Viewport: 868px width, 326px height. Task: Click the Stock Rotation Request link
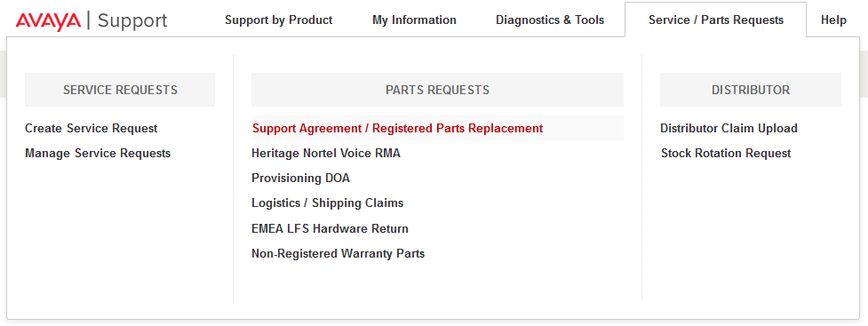coord(726,154)
